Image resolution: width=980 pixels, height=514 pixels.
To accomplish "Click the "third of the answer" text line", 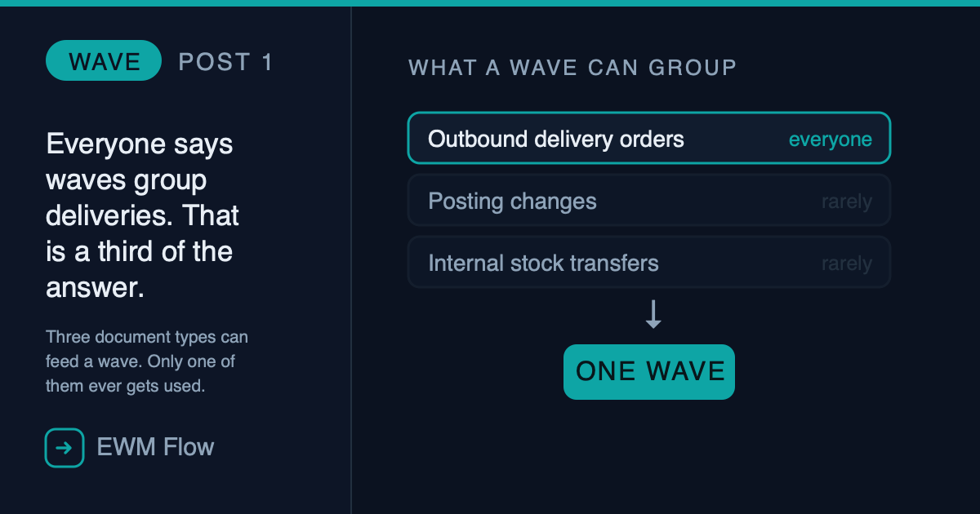I will coord(140,251).
